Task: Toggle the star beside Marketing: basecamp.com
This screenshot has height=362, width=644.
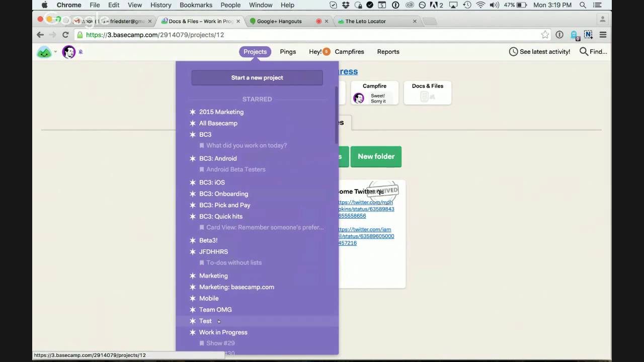Action: click(x=192, y=287)
